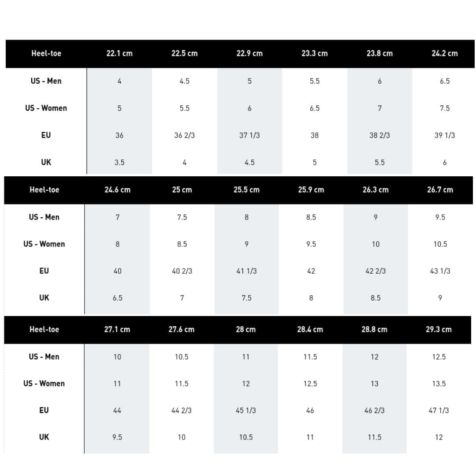This screenshot has height=476, width=476.
Task: Select the EU 38 cell
Action: pos(314,135)
